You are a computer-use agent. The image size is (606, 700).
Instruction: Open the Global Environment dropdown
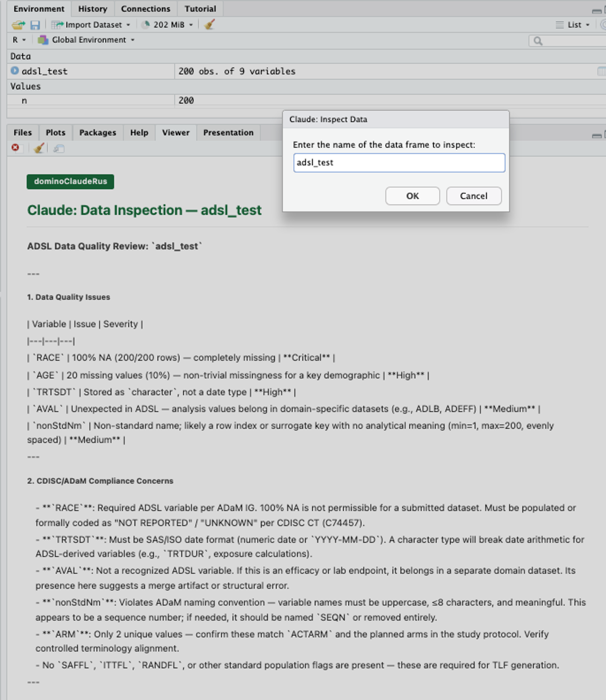click(x=86, y=40)
